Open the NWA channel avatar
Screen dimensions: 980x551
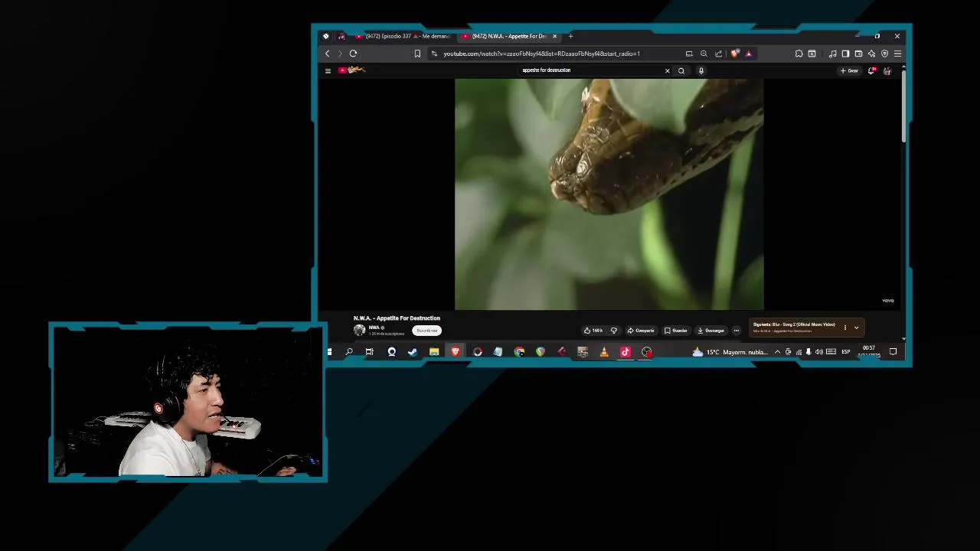(359, 330)
